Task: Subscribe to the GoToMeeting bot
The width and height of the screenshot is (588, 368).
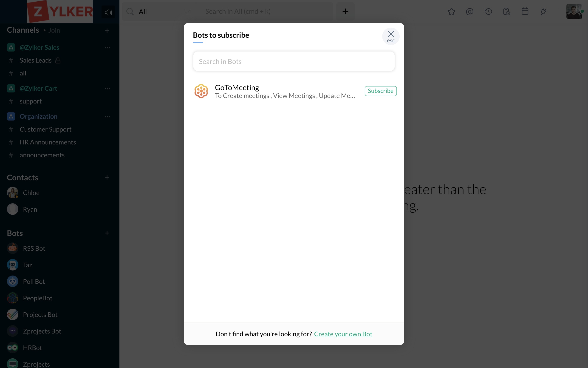Action: (381, 91)
